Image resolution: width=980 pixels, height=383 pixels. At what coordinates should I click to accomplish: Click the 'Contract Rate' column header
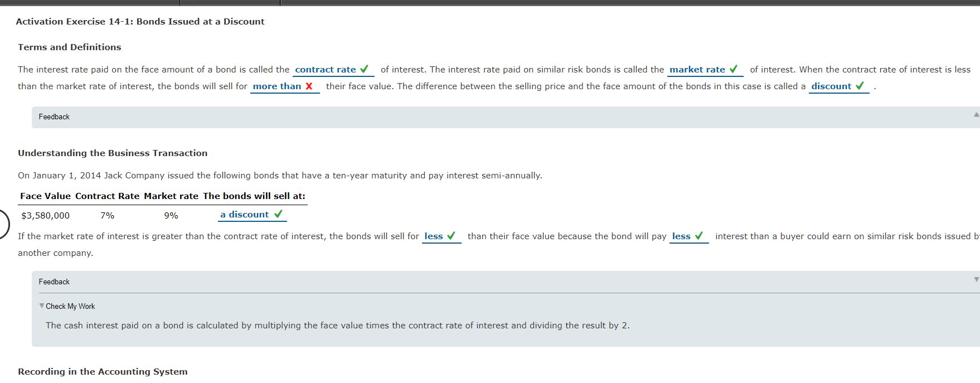click(x=108, y=196)
